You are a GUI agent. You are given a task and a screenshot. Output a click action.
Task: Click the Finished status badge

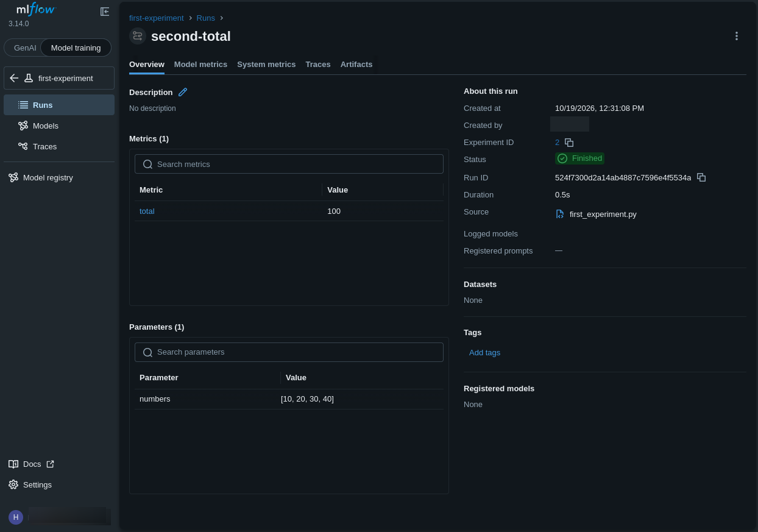coord(579,158)
